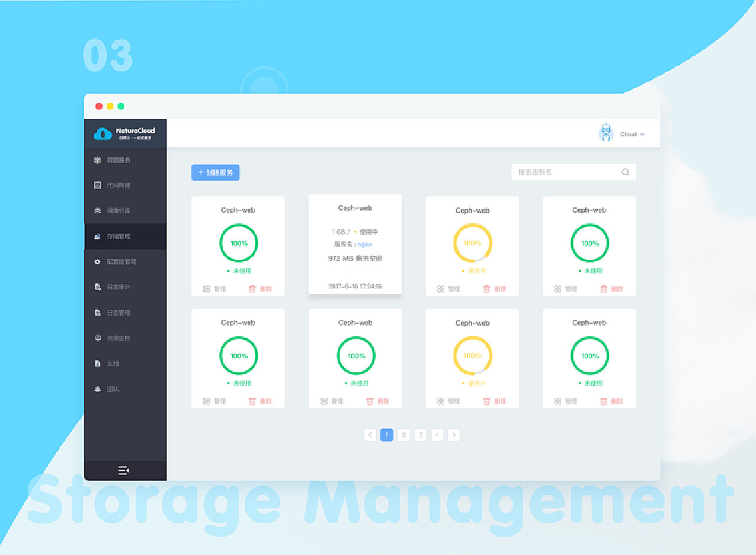Focus the 搜索服务名 search field
The width and height of the screenshot is (756, 555).
(573, 172)
